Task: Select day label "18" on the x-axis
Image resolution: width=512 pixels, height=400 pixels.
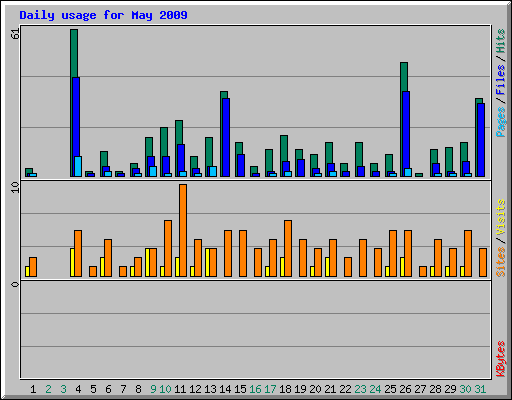Action: [285, 389]
